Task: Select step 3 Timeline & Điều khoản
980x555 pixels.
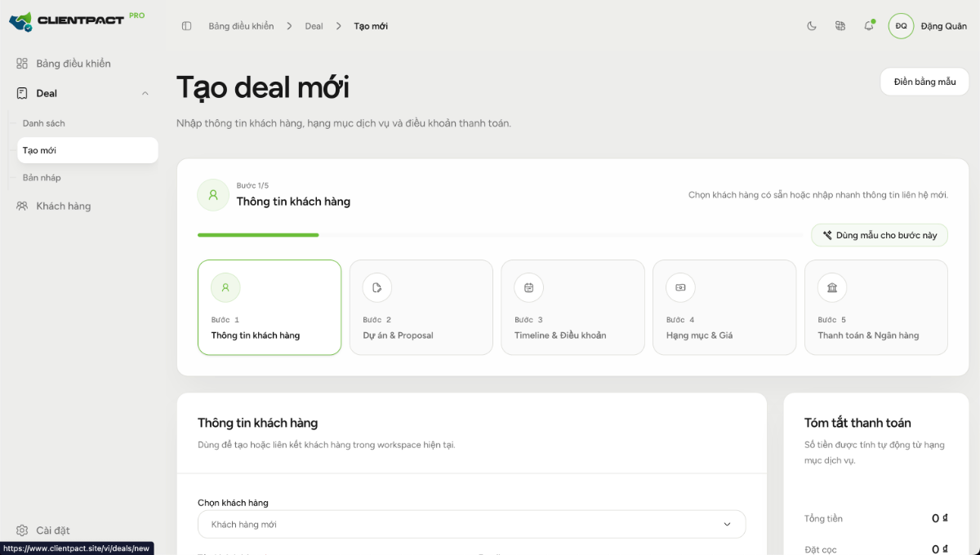Action: coord(572,308)
